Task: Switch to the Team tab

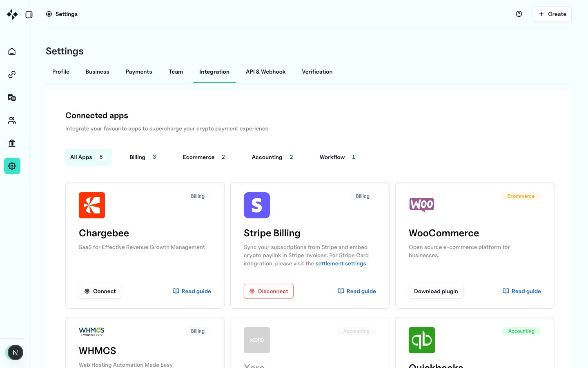Action: (176, 72)
